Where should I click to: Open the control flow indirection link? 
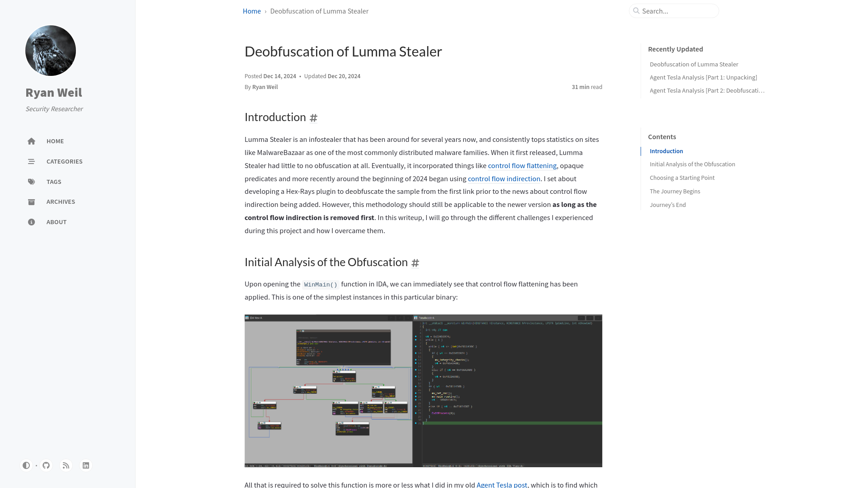click(504, 179)
